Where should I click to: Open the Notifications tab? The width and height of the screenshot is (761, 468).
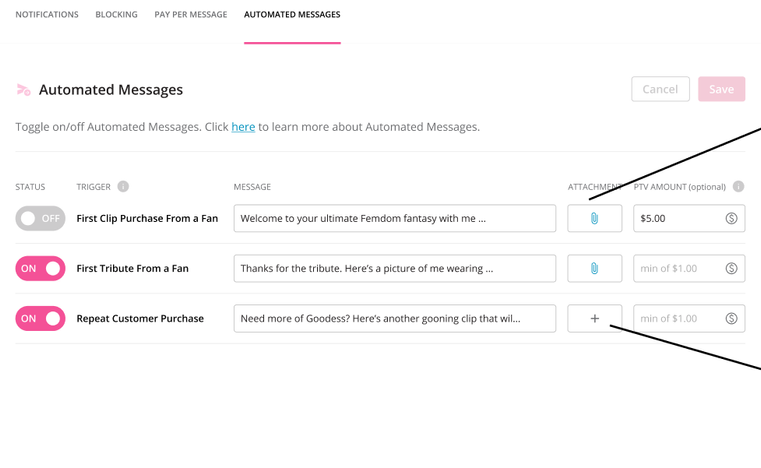[47, 15]
